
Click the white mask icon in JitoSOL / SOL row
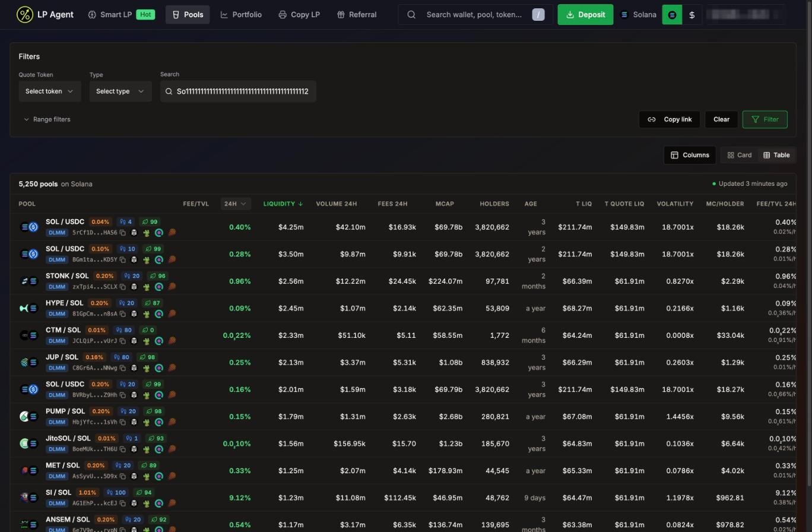pos(134,449)
